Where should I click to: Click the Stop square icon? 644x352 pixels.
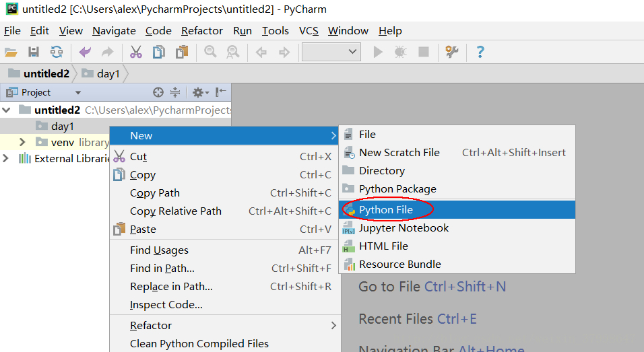[x=424, y=52]
